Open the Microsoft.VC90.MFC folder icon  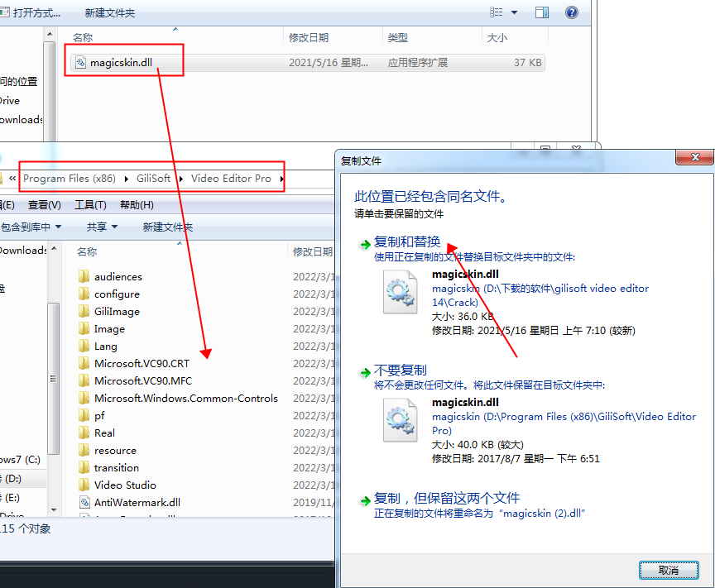click(x=84, y=380)
